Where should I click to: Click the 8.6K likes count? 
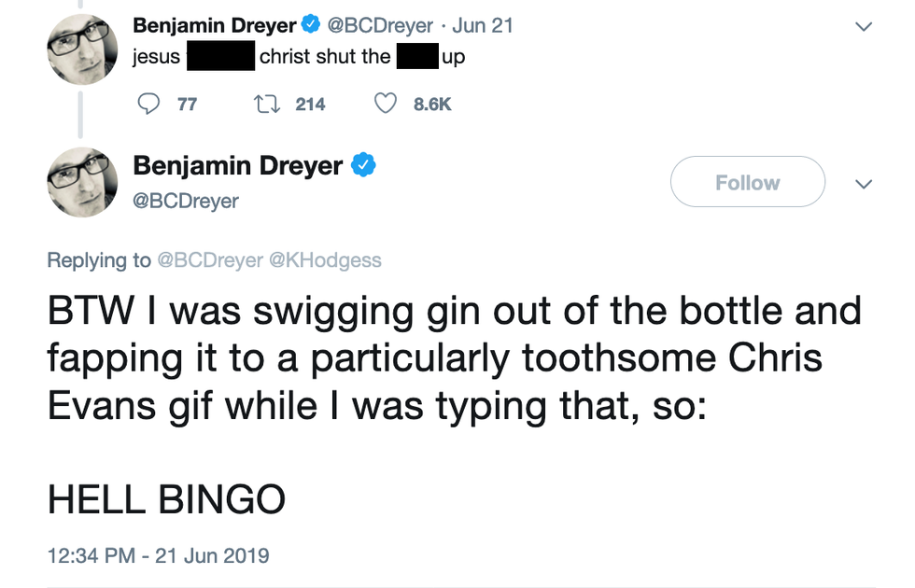pyautogui.click(x=431, y=105)
